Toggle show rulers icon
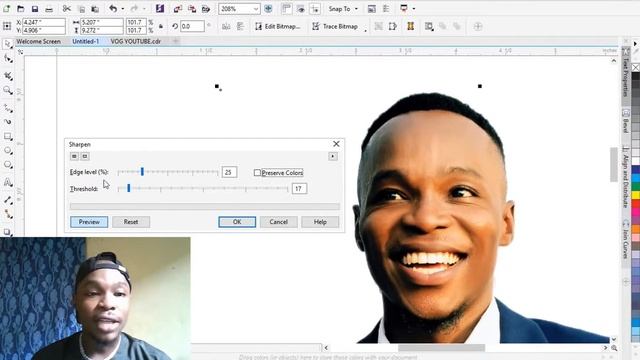The height and width of the screenshot is (360, 640). [287, 9]
